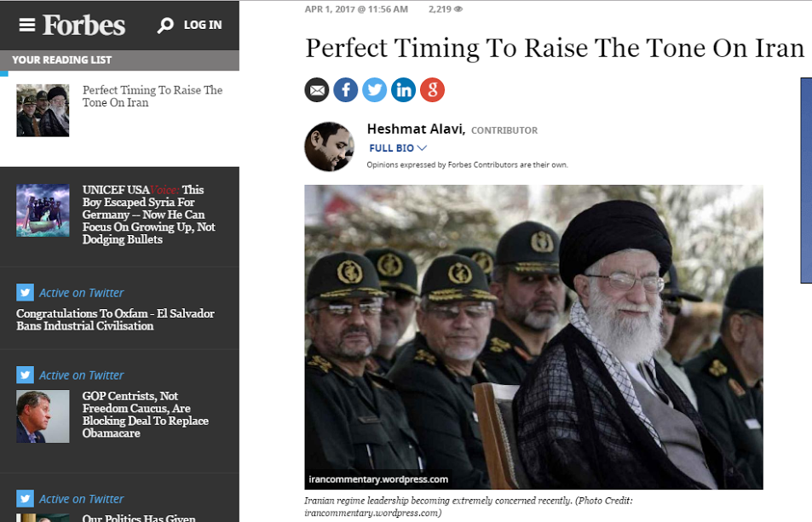Click the Khamenei reading list thumbnail
812x522 pixels.
[x=43, y=111]
